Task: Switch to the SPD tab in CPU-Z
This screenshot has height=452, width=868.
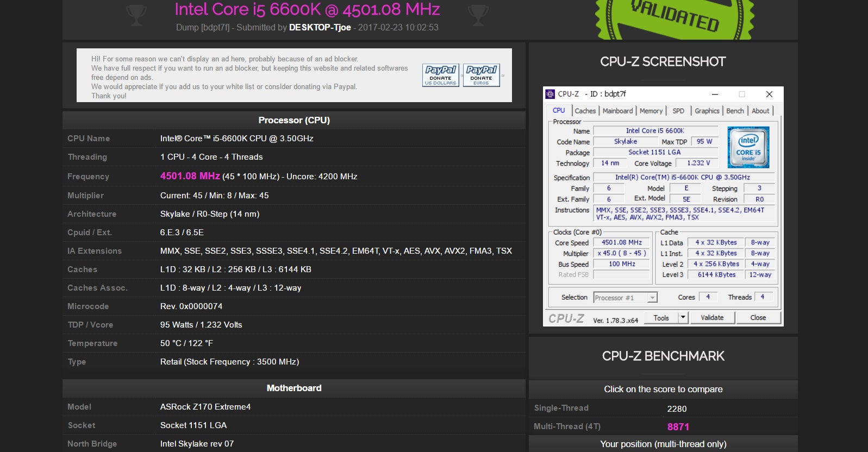Action: (x=678, y=111)
